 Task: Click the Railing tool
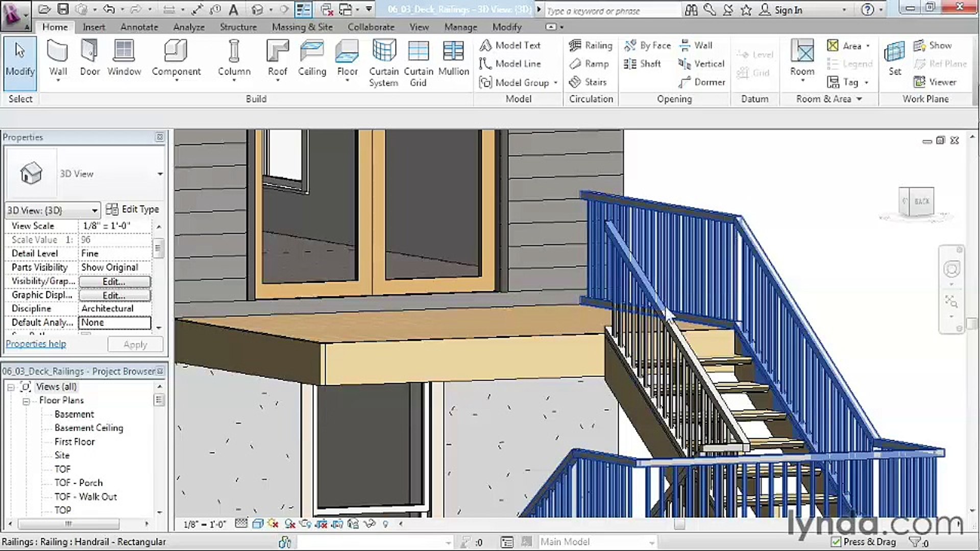[591, 45]
